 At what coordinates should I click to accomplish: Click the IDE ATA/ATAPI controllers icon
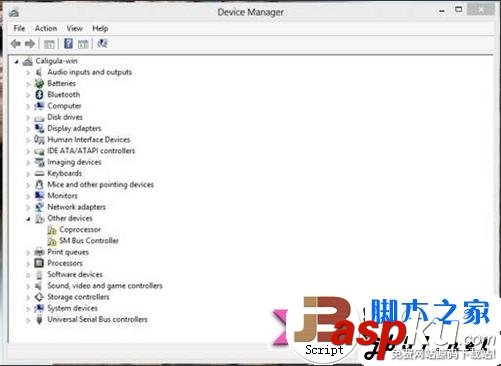[x=39, y=151]
